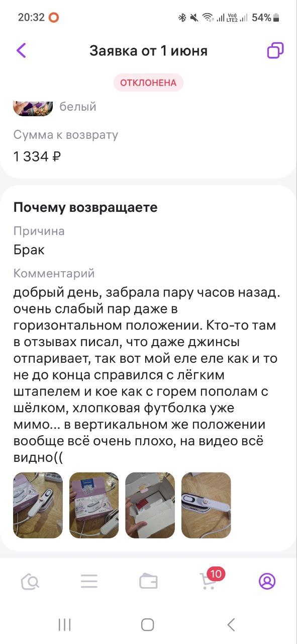
Task: Tap the 1 334 ₽ refund amount
Action: (37, 156)
